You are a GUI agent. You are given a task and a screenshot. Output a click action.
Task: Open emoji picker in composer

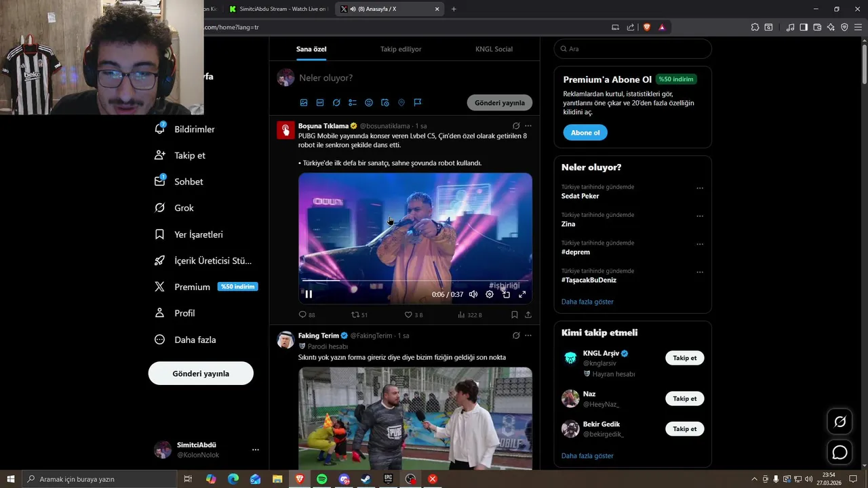coord(369,102)
